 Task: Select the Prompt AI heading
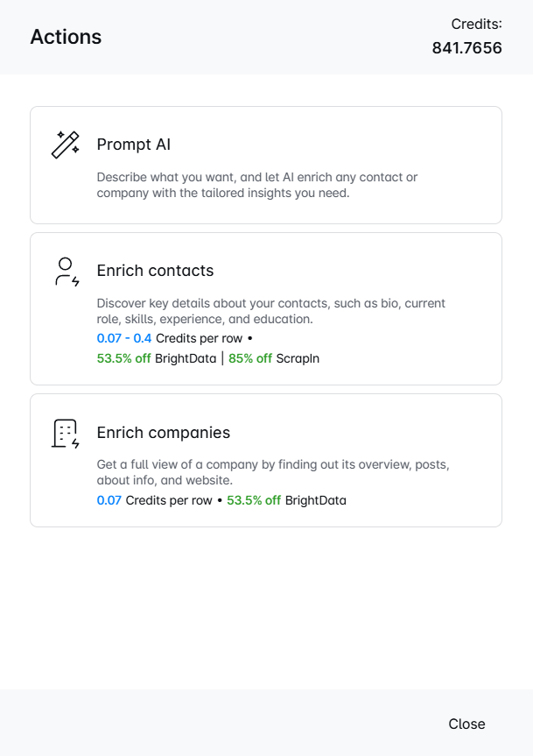[x=133, y=145]
